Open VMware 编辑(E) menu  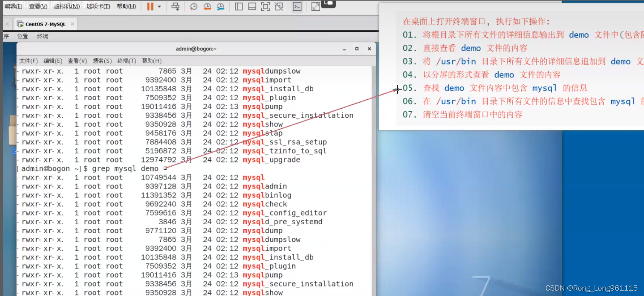click(13, 6)
